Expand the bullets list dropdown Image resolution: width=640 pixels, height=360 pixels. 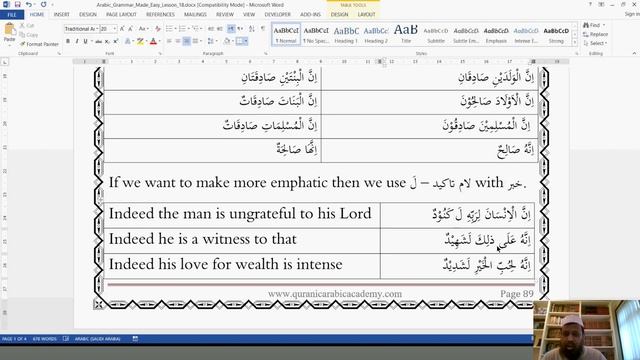coord(176,29)
